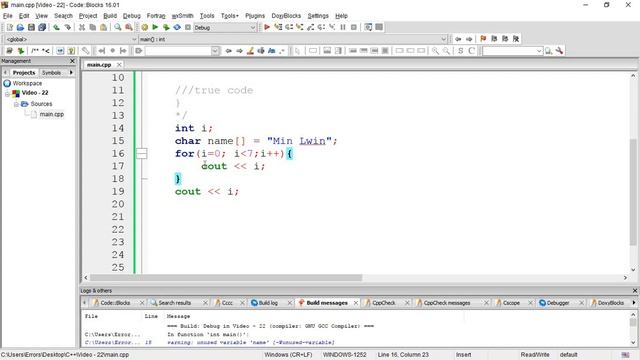Image resolution: width=640 pixels, height=360 pixels.
Task: Open the main() : int function dropdown
Action: pyautogui.click(x=444, y=39)
